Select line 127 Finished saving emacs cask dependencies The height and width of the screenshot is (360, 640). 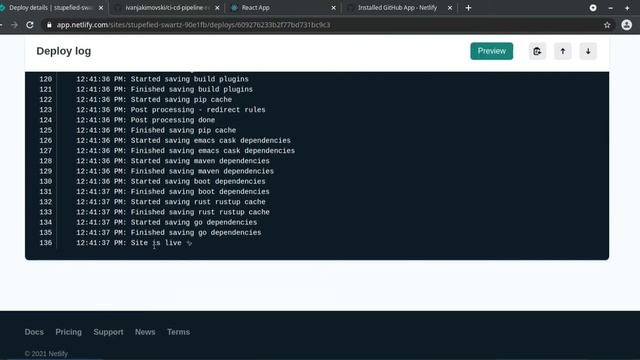tap(185, 151)
